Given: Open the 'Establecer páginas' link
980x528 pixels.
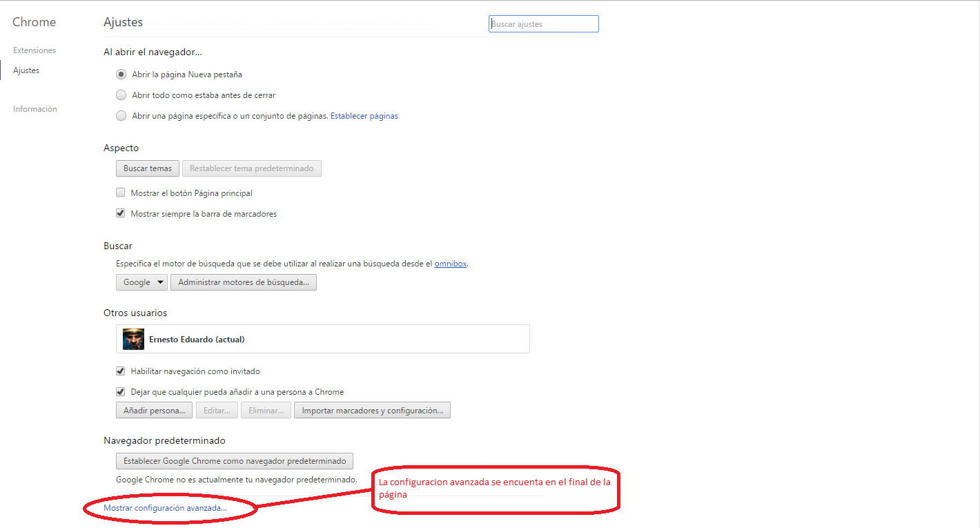Looking at the screenshot, I should [x=364, y=116].
